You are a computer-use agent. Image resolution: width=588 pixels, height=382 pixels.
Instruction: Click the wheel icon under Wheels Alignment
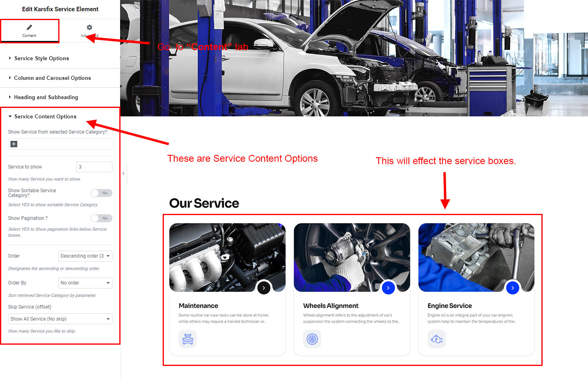[312, 339]
